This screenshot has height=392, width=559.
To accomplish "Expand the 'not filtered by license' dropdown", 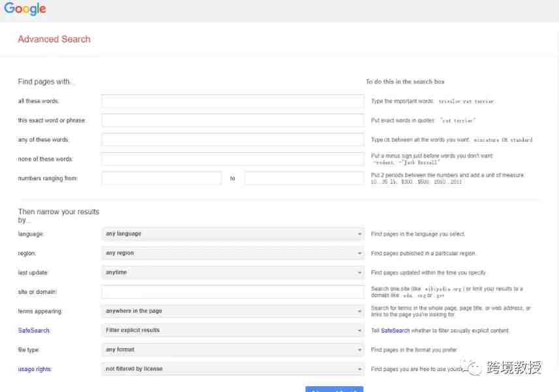I will pyautogui.click(x=232, y=369).
